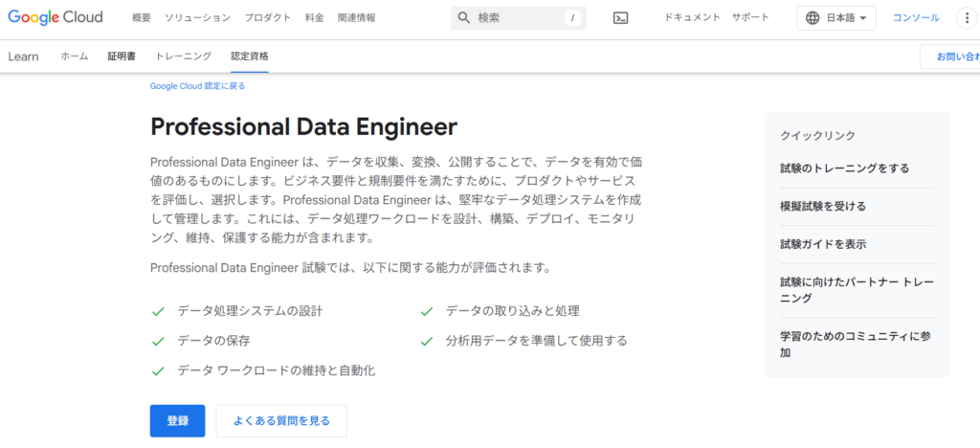The height and width of the screenshot is (448, 980).
Task: Click the 分析用データを準備して使用する item
Action: [x=536, y=341]
